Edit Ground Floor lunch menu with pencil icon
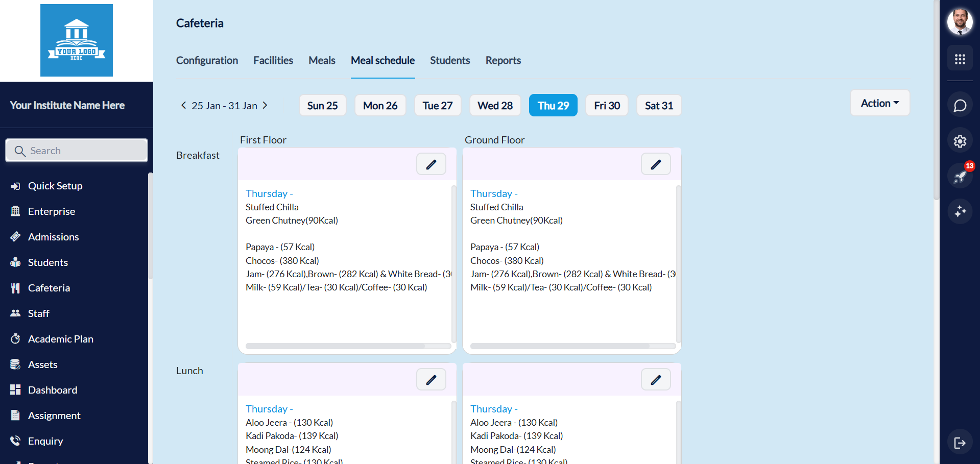Image resolution: width=980 pixels, height=464 pixels. point(656,380)
